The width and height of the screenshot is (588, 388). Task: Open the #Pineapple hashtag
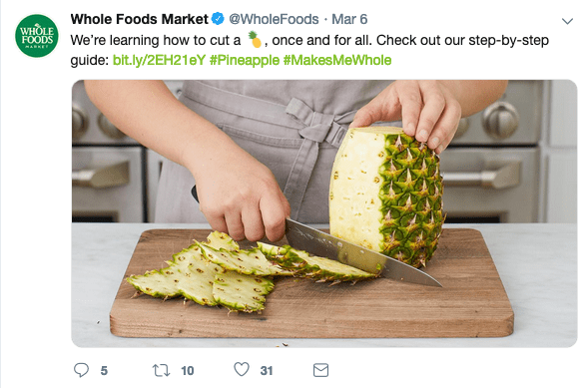coord(245,60)
